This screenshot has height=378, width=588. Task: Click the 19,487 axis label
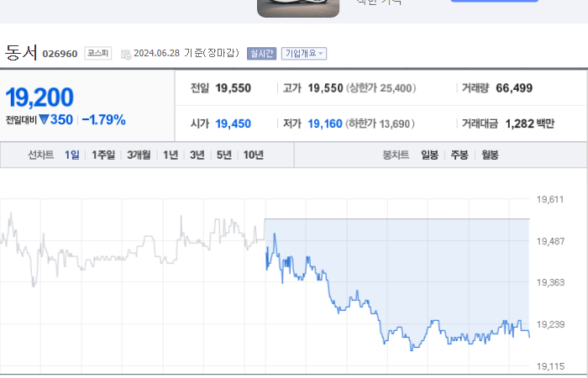click(x=550, y=242)
